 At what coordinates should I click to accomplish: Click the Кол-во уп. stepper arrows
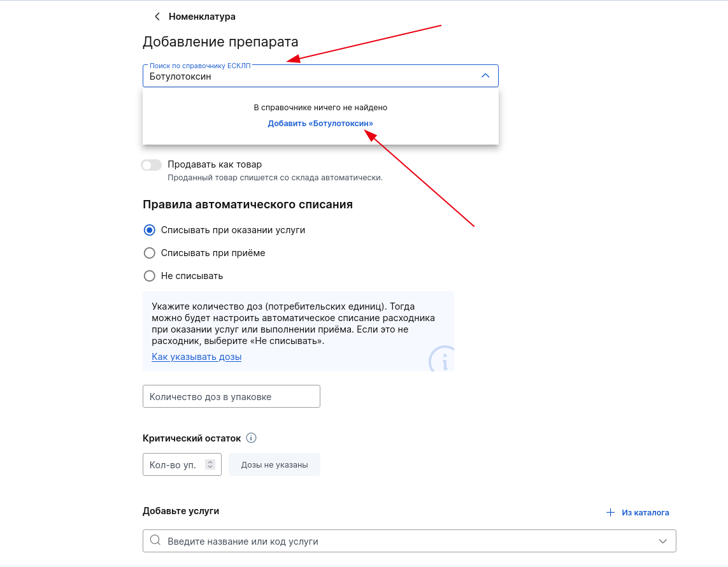point(210,464)
